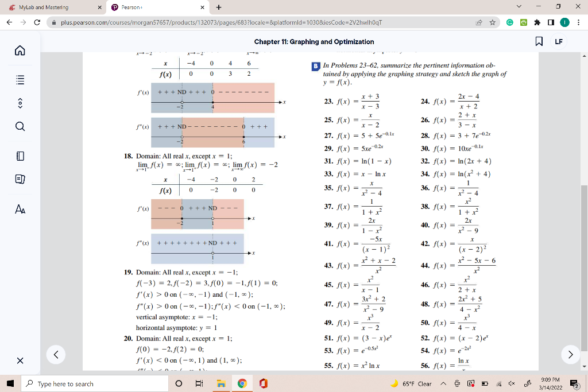
Task: Click the battery icon in tray
Action: (x=485, y=384)
